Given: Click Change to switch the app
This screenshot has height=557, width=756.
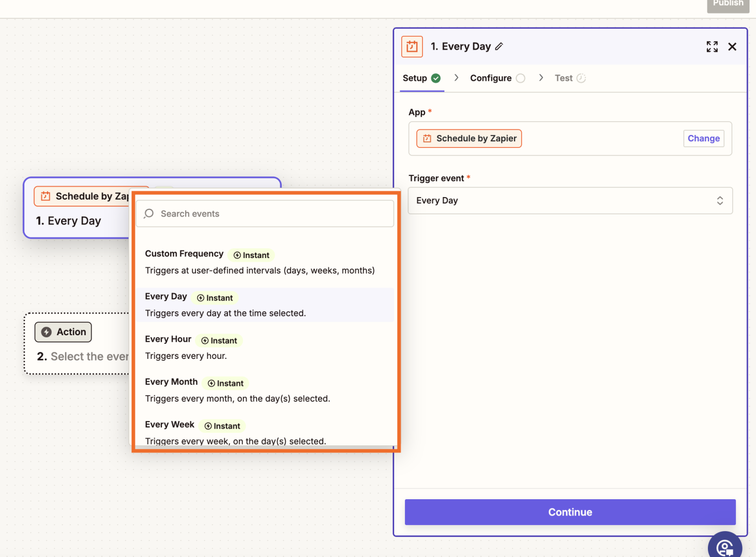Looking at the screenshot, I should (704, 139).
